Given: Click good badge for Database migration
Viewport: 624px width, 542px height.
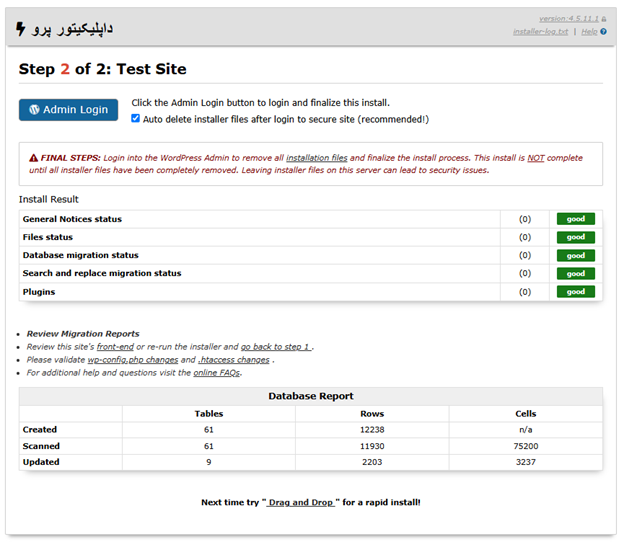Looking at the screenshot, I should pyautogui.click(x=575, y=255).
